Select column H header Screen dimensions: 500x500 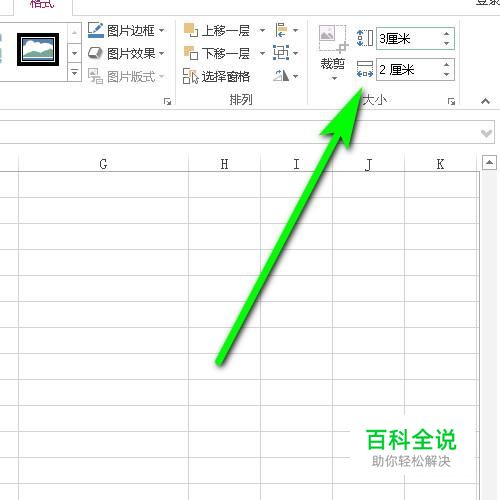click(224, 164)
